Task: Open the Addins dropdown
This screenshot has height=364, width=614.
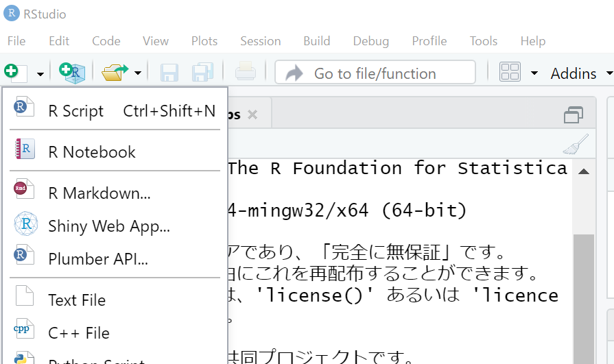Action: tap(581, 73)
